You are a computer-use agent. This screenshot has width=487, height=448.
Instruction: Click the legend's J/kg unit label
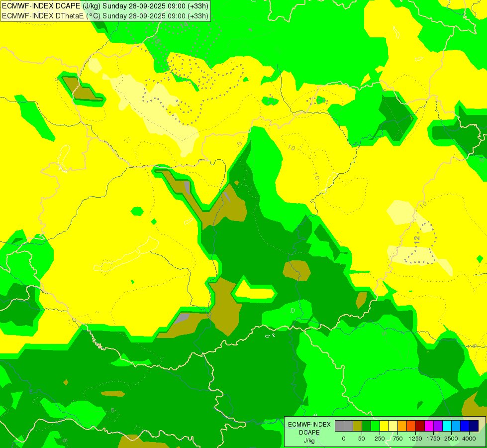click(309, 441)
